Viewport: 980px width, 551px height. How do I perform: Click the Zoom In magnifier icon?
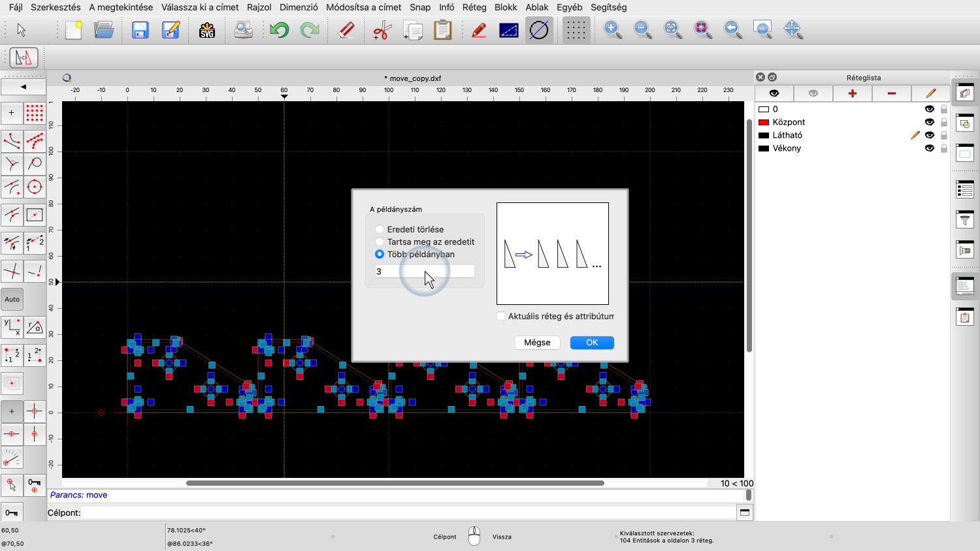click(612, 30)
